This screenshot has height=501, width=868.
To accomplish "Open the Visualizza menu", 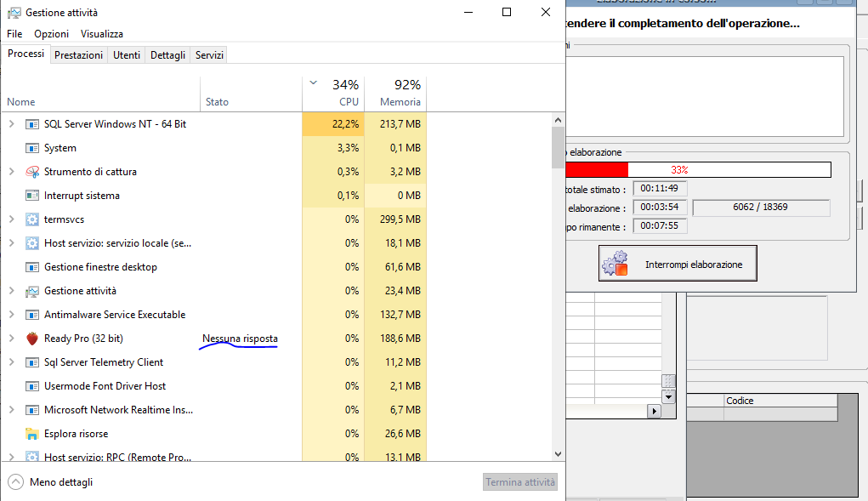I will pyautogui.click(x=102, y=34).
